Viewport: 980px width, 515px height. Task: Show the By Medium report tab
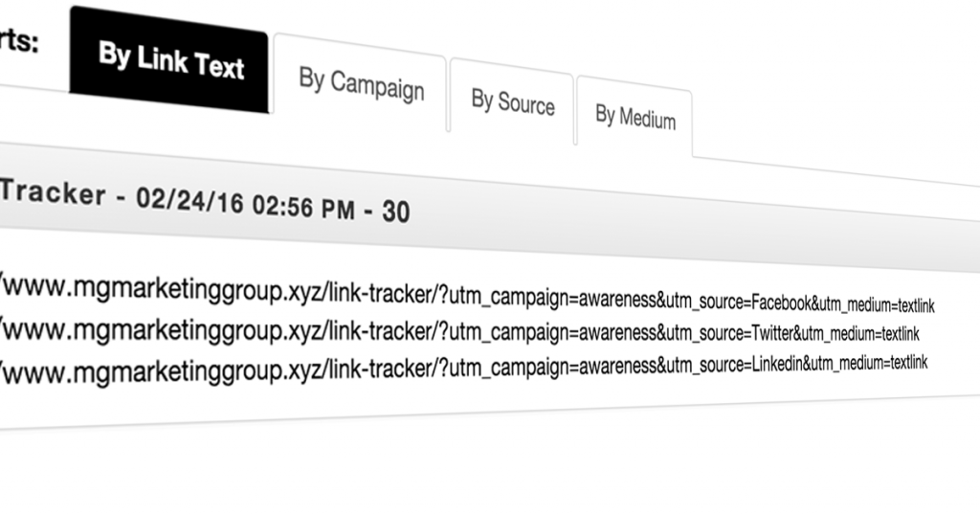point(635,116)
